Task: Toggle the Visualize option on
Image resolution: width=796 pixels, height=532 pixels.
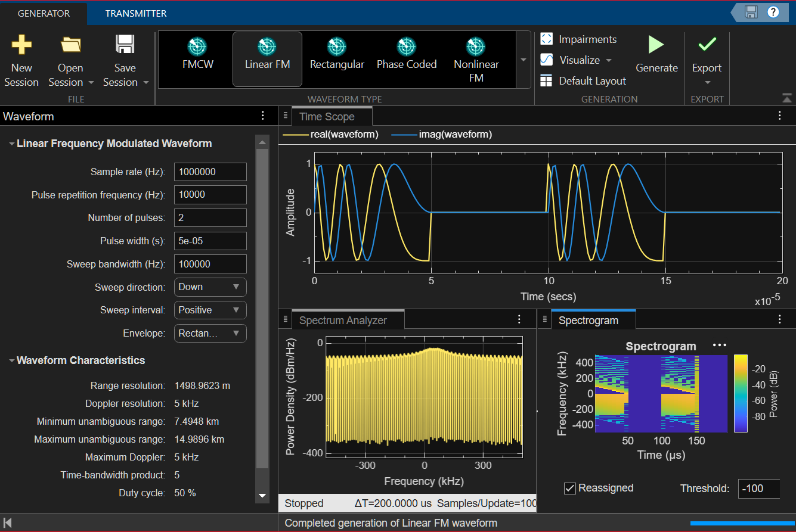Action: pyautogui.click(x=546, y=60)
